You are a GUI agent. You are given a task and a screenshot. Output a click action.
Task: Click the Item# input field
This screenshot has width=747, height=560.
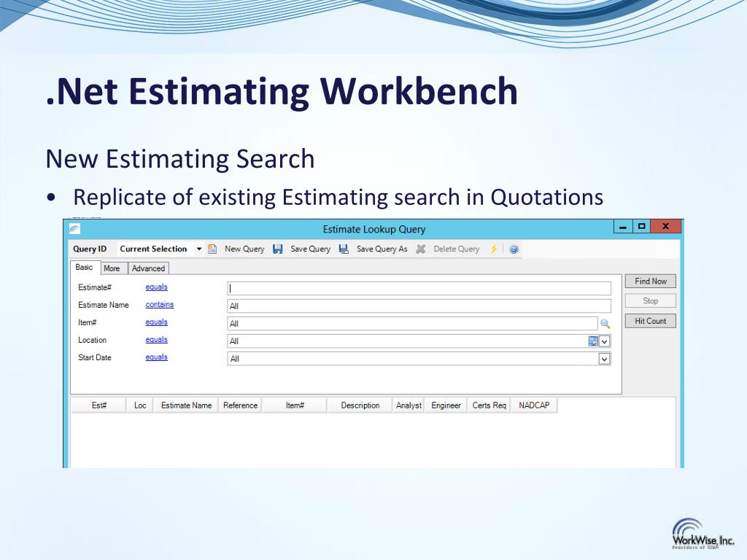413,324
